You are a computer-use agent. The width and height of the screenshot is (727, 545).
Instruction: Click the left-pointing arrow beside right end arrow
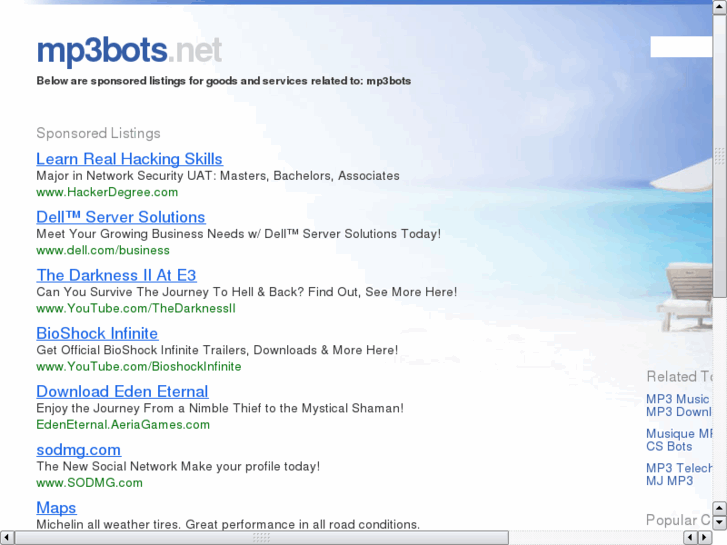[690, 538]
